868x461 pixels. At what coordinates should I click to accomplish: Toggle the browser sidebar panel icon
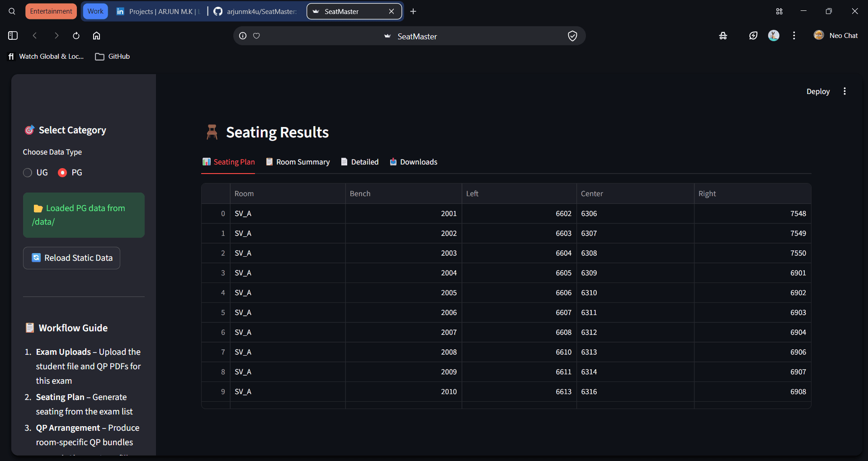(13, 36)
